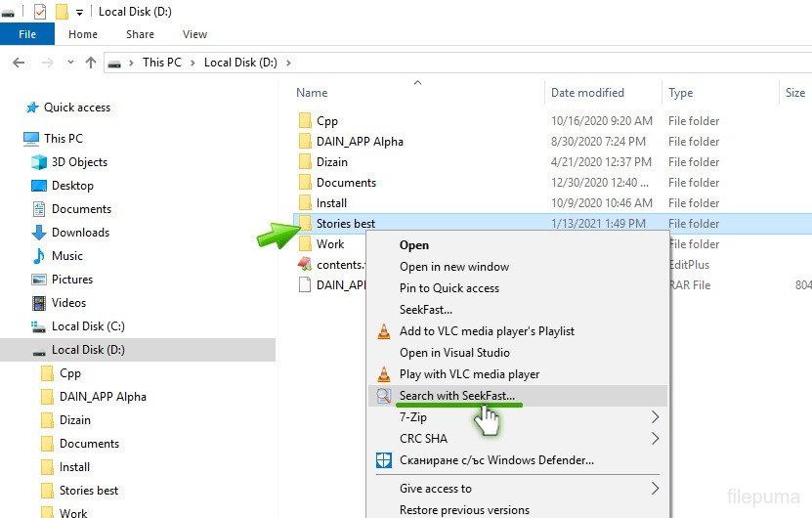Open the Downloads folder in sidebar
Image resolution: width=812 pixels, height=518 pixels.
pyautogui.click(x=80, y=233)
